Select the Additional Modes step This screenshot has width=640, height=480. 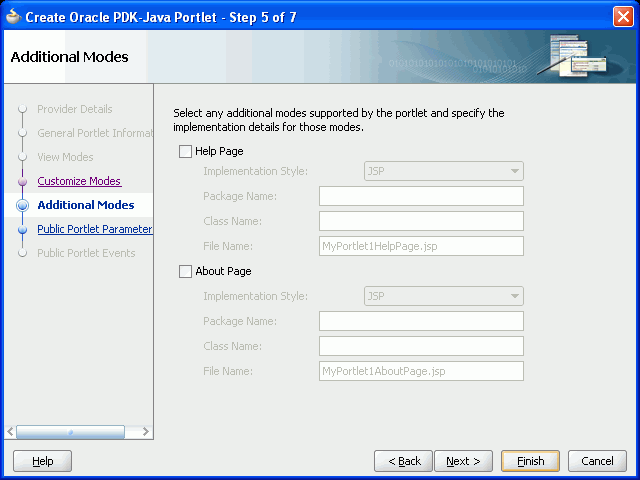point(86,205)
